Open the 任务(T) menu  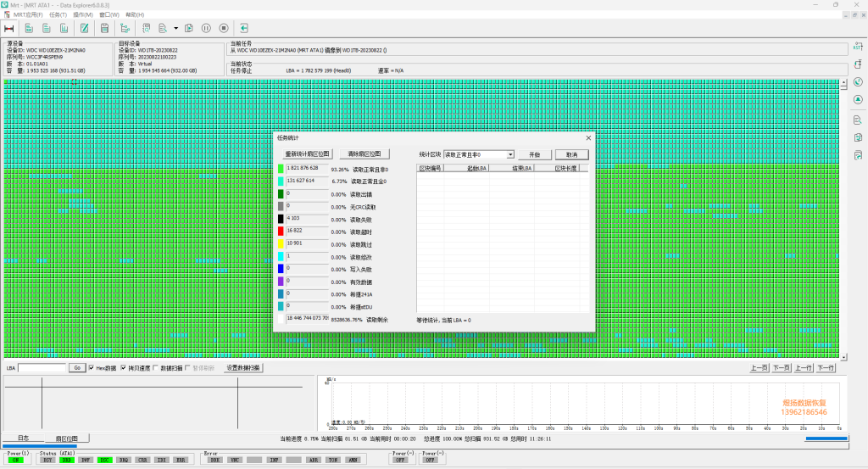pyautogui.click(x=58, y=15)
